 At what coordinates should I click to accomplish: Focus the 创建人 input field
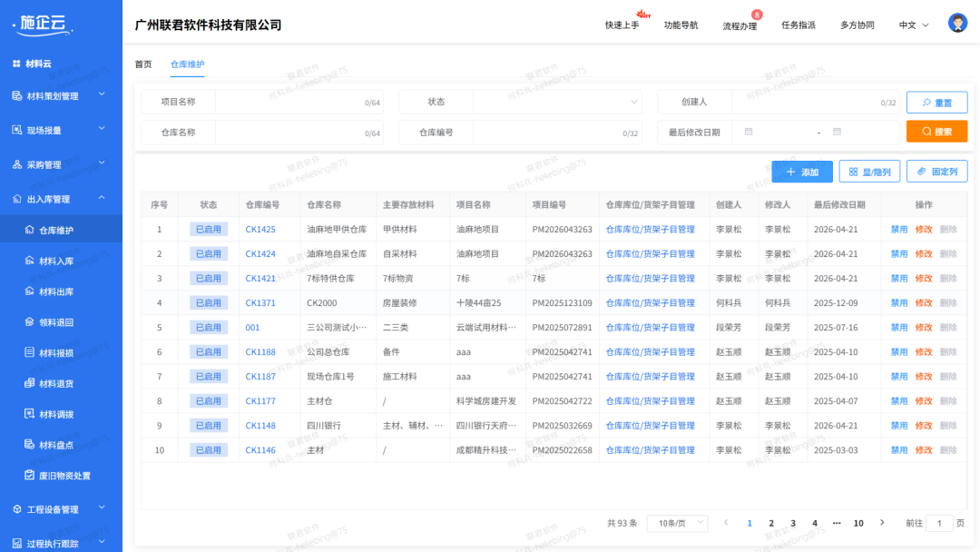tap(816, 102)
